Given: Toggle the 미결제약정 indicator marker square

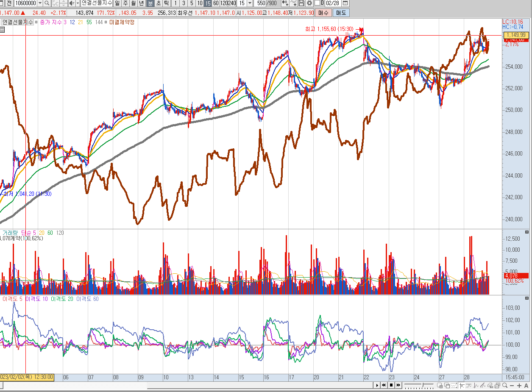Looking at the screenshot, I should point(106,22).
